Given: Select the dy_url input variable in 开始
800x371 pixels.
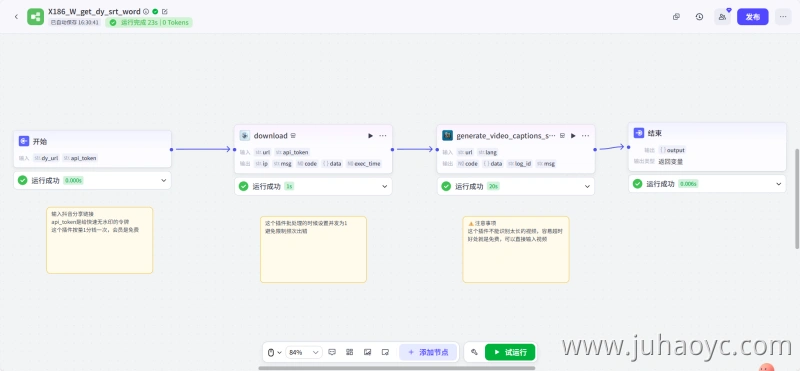Looking at the screenshot, I should (46, 158).
